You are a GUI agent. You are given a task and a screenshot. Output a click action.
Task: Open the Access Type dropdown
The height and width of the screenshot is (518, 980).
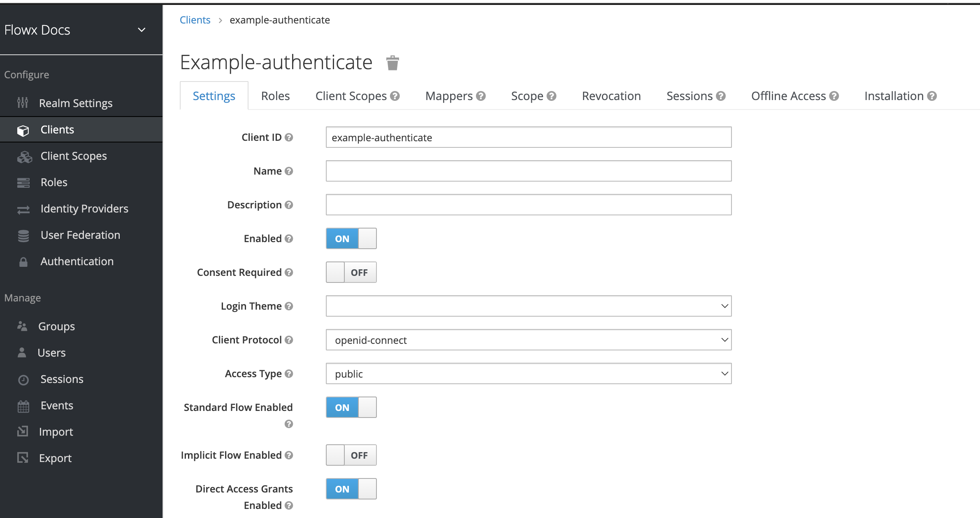click(x=528, y=374)
